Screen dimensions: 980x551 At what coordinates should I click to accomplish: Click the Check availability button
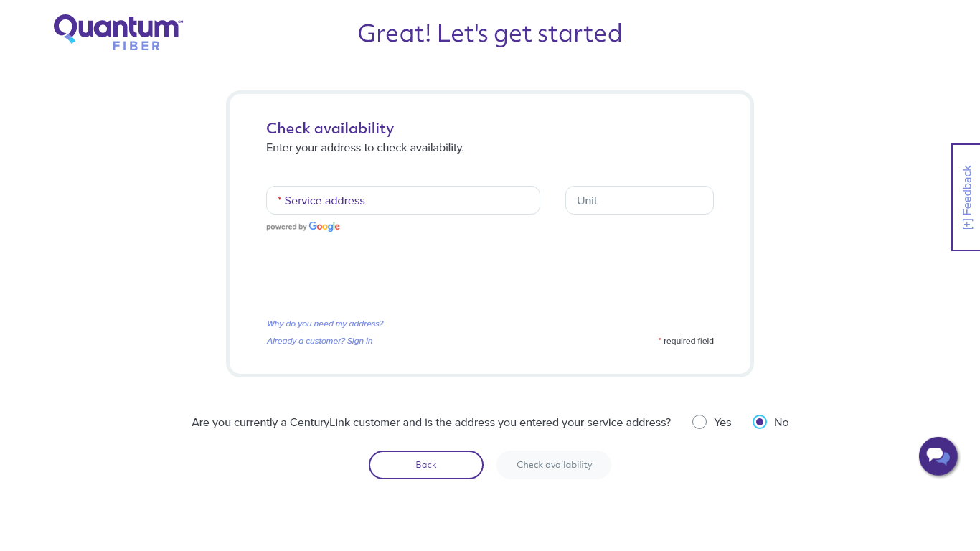pos(554,465)
